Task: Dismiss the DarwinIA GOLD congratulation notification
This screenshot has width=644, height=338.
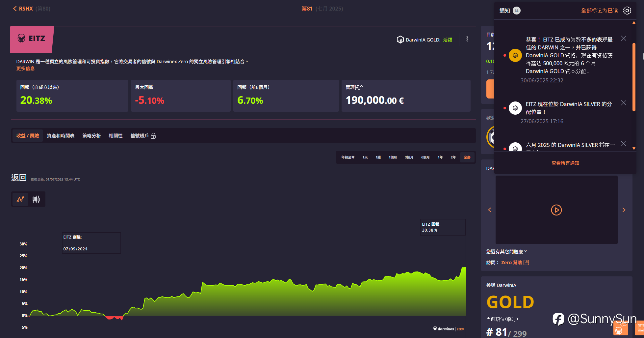Action: (x=624, y=38)
